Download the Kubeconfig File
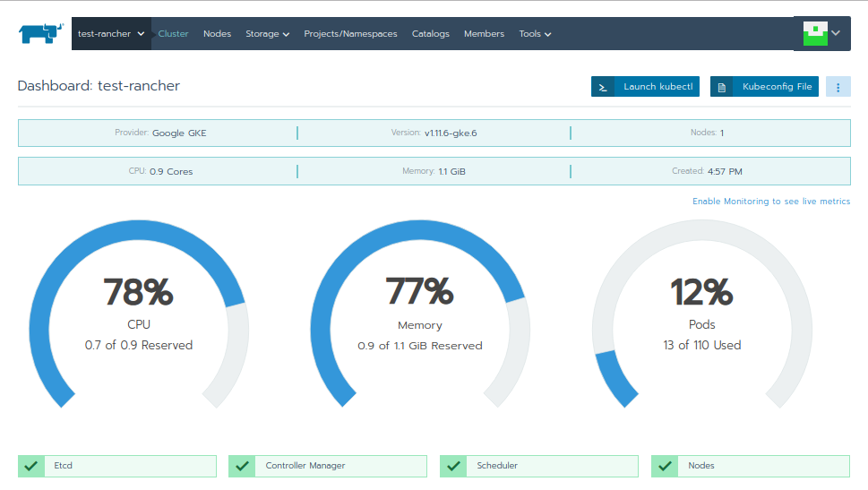The width and height of the screenshot is (868, 490). (x=764, y=86)
